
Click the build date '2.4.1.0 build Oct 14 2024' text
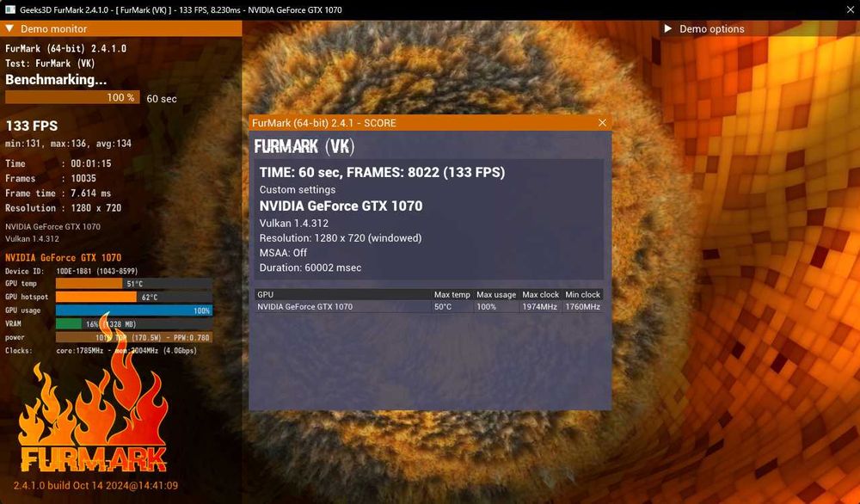click(95, 485)
